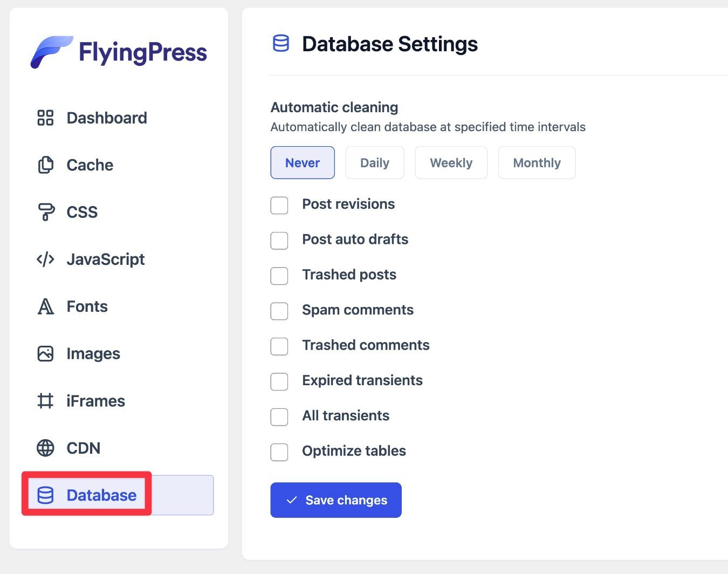
Task: Click the iFrames hash icon
Action: (x=45, y=401)
